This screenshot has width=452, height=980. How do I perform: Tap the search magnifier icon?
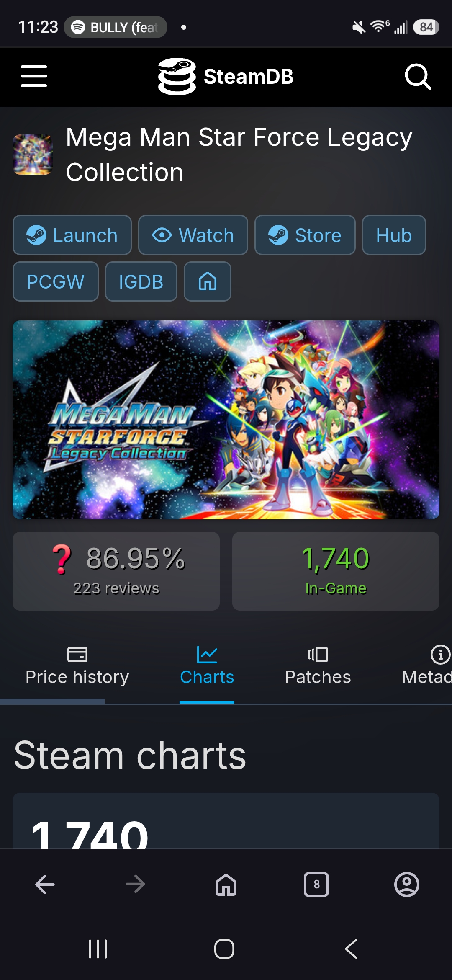click(x=418, y=77)
